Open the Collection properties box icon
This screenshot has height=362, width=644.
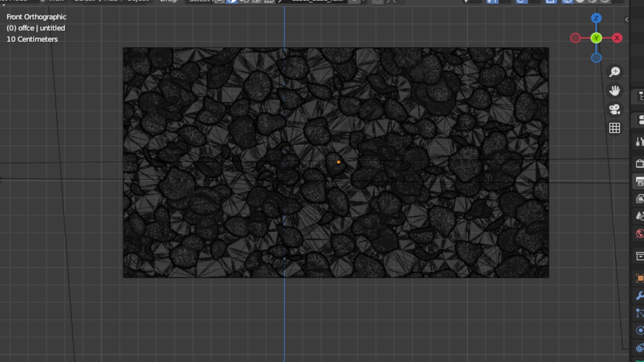click(640, 256)
